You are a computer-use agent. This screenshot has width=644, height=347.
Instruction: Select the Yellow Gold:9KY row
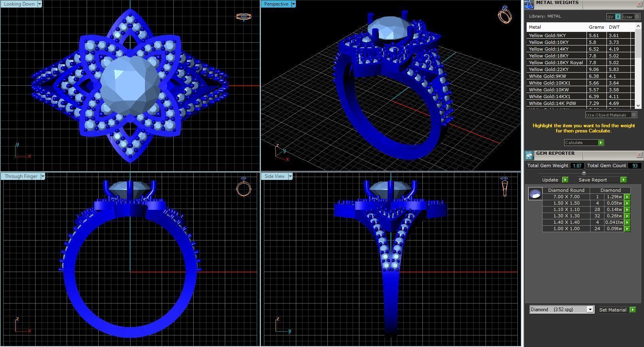pos(581,35)
